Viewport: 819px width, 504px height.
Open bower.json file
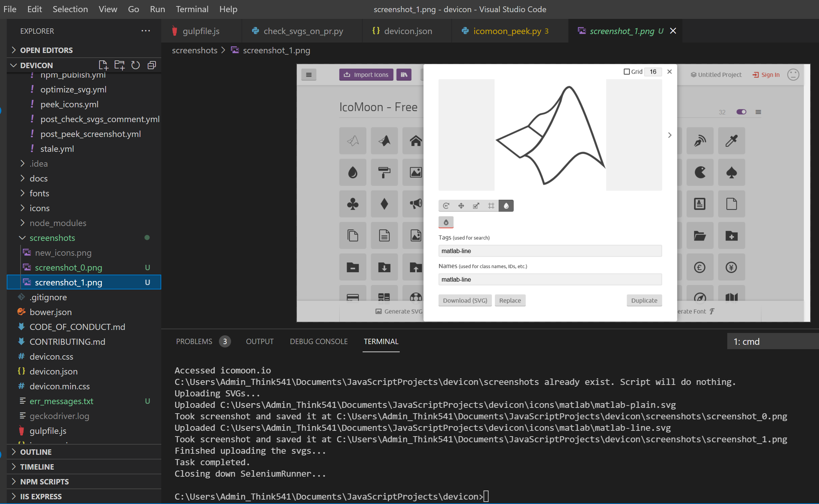coord(84,312)
